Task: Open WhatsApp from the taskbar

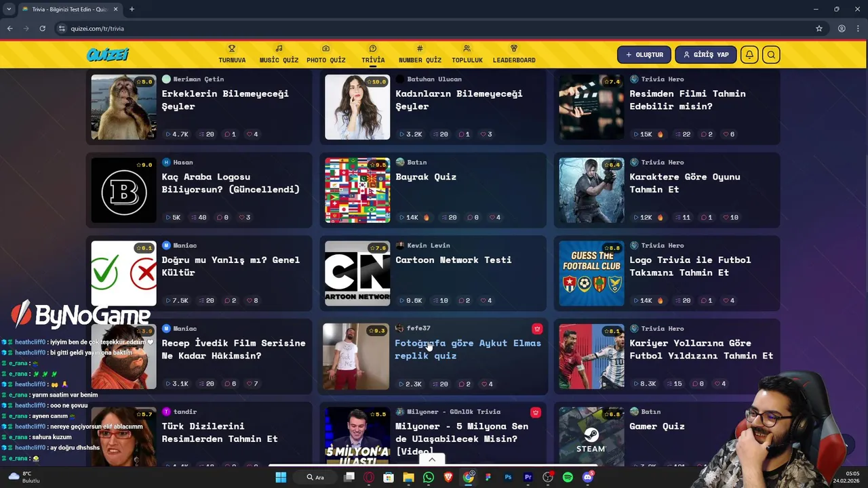Action: [x=429, y=477]
